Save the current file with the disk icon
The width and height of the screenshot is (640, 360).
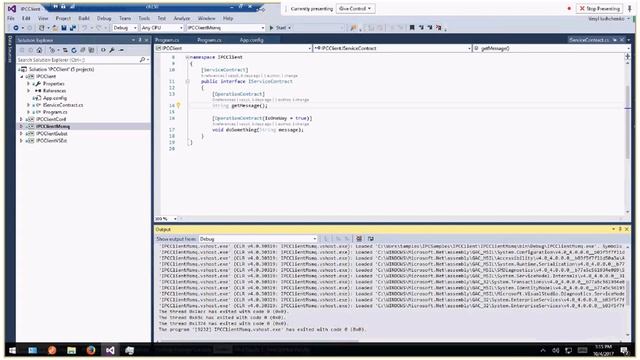point(64,28)
